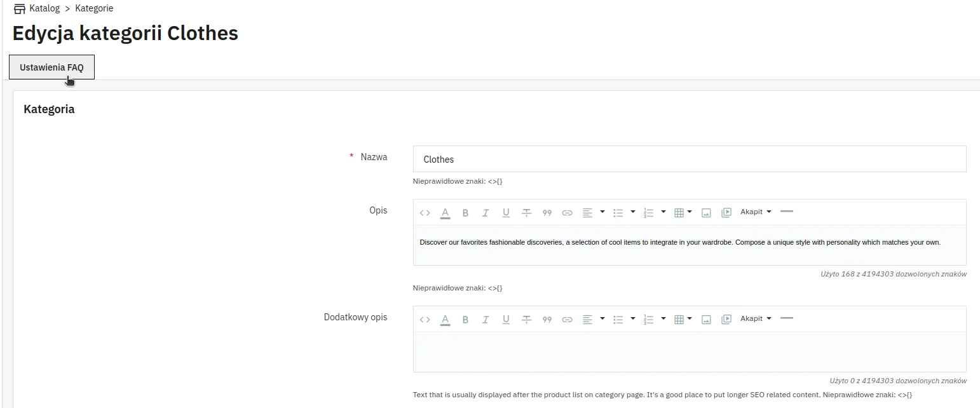Click into the Opis description text area
Viewport: 980px width, 408px height.
point(690,245)
